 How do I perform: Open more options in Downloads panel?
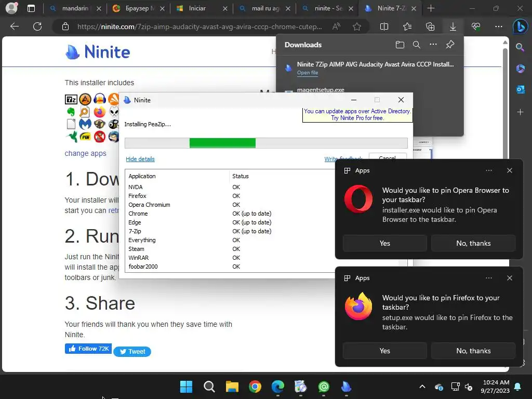click(433, 45)
